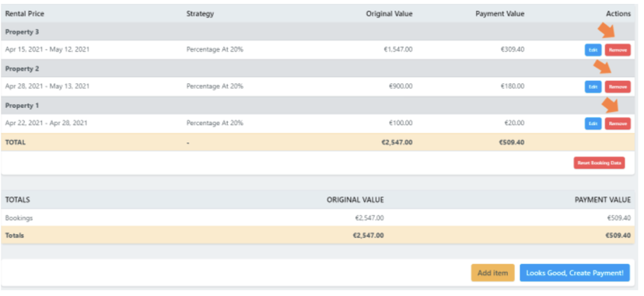Click the Strategy column header
The width and height of the screenshot is (644, 296).
(x=200, y=13)
